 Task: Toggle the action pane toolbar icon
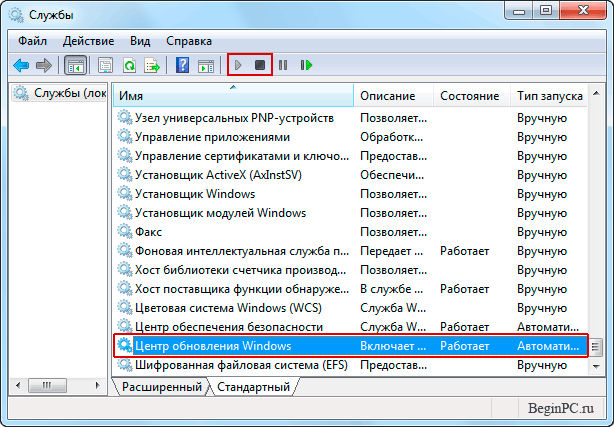click(x=206, y=66)
